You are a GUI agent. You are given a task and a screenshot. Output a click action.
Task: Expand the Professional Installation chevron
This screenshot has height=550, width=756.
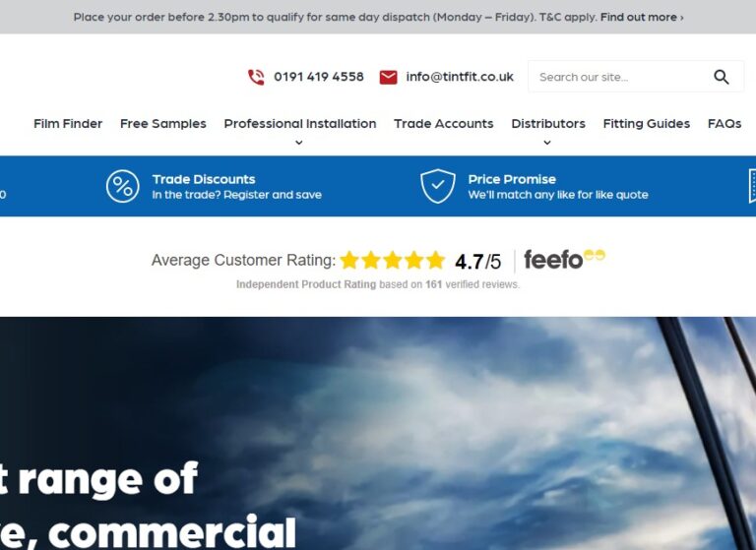tap(299, 143)
